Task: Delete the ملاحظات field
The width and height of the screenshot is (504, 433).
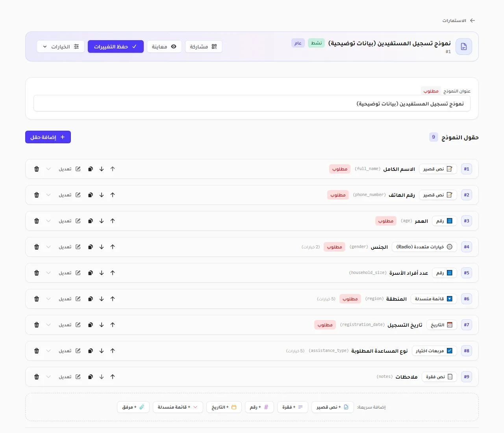Action: coord(37,377)
